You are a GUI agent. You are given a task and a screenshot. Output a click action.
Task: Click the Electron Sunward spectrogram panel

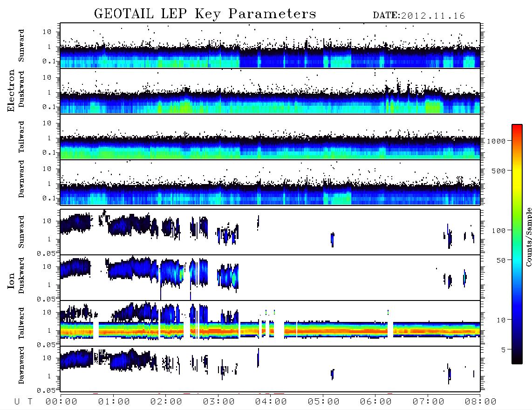[270, 46]
